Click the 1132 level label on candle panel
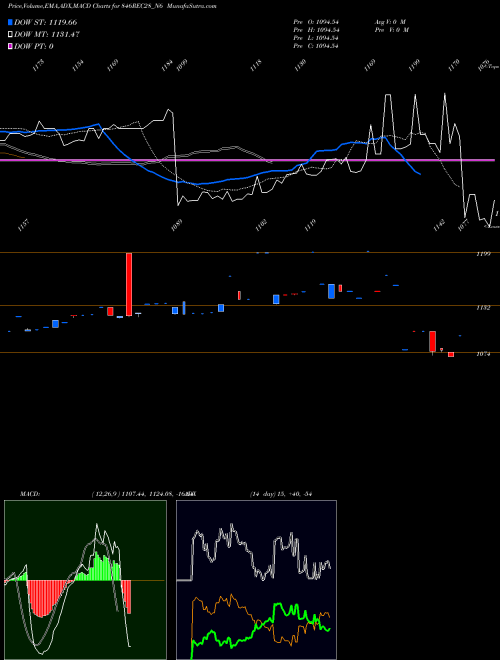The height and width of the screenshot is (660, 500). 483,308
